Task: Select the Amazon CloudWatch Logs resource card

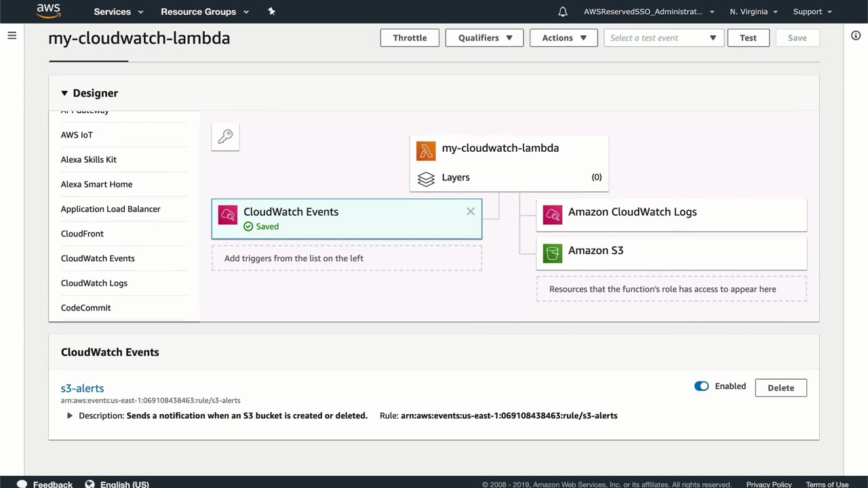Action: (671, 215)
